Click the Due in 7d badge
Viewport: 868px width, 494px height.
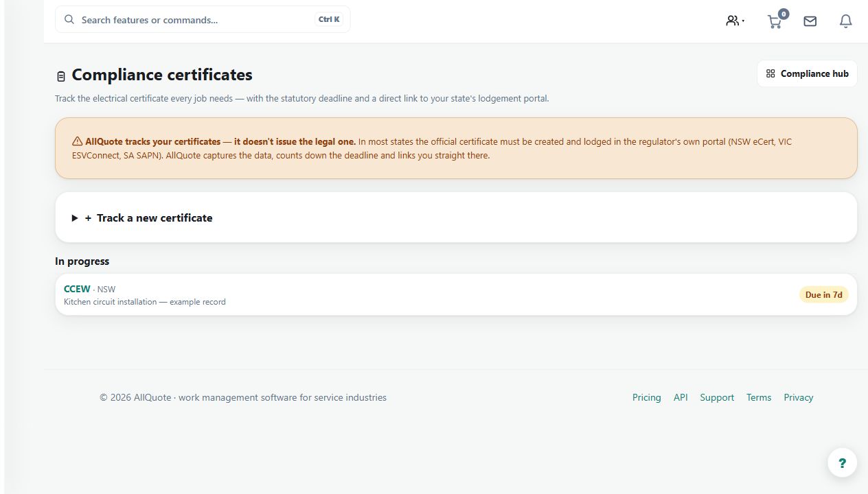(x=823, y=295)
